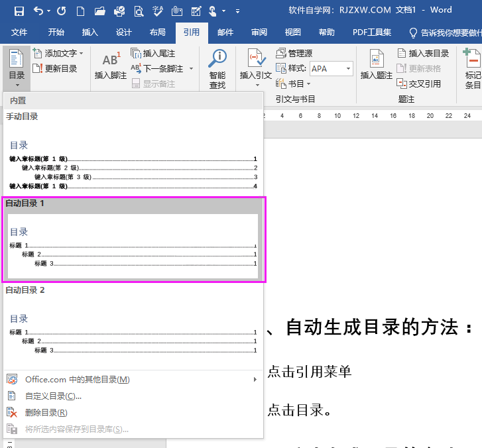The height and width of the screenshot is (448, 482).
Task: Expand Customize Quick Access Toolbar arrow
Action: tap(237, 11)
